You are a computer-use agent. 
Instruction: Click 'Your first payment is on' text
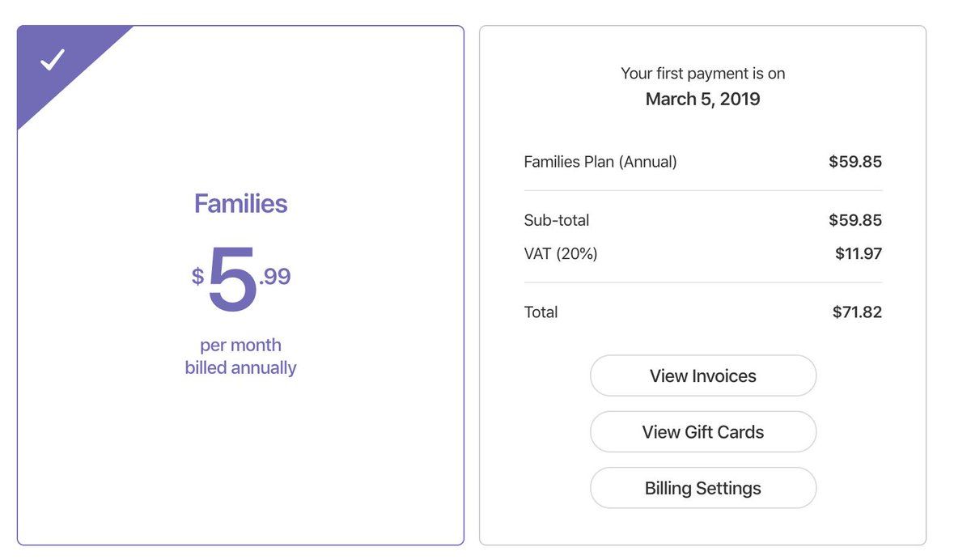pos(702,74)
